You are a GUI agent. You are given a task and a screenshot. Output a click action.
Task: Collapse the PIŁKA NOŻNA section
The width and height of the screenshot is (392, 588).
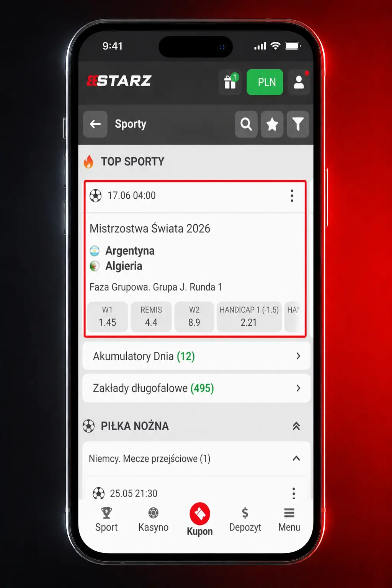pos(296,426)
